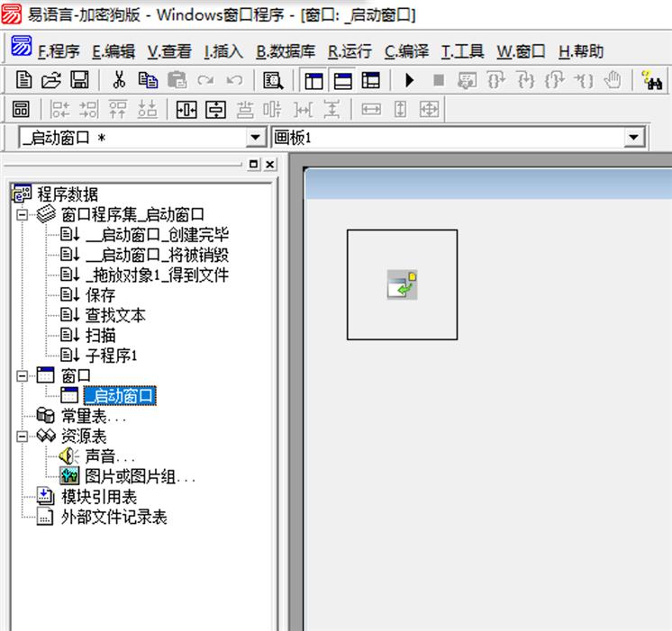Select the drag-drop object on canvas
The image size is (672, 631).
pos(402,284)
